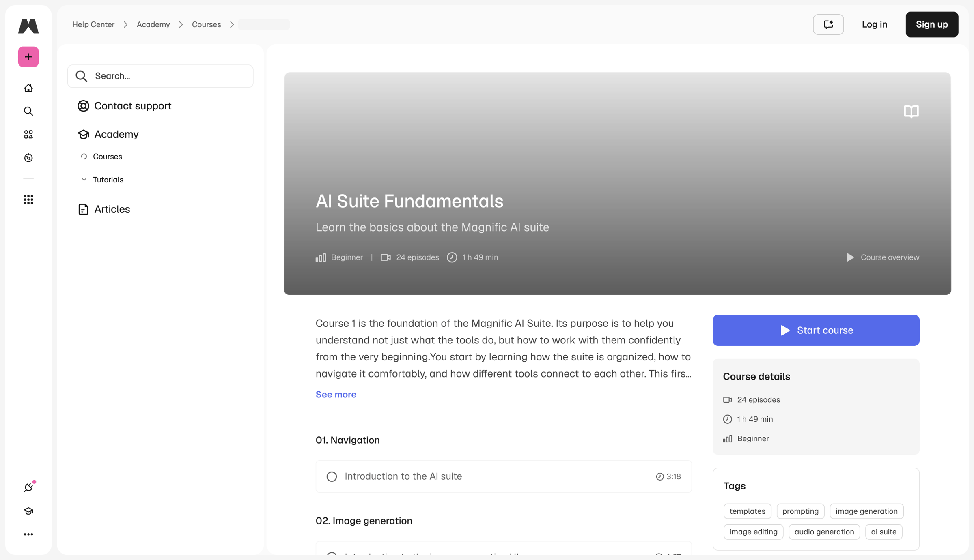Click the Sign up button
Image resolution: width=974 pixels, height=560 pixels.
[932, 24]
